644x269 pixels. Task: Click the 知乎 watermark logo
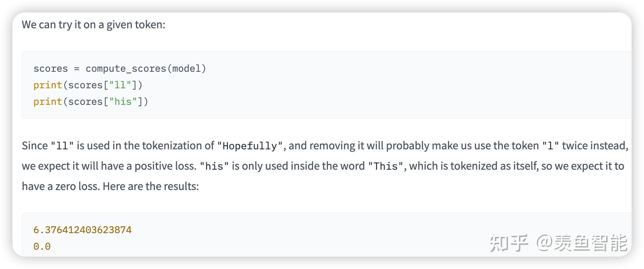(x=509, y=243)
